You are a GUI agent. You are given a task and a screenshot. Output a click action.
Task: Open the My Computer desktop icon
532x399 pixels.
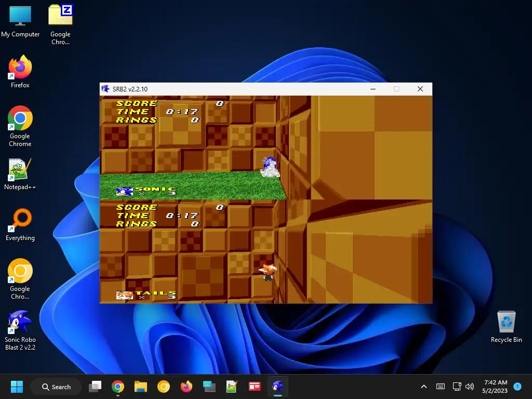tap(20, 21)
